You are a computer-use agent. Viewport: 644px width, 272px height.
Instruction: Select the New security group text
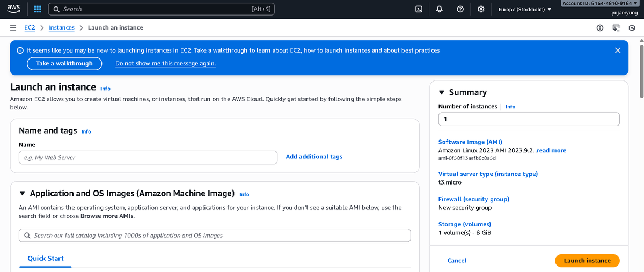(465, 208)
